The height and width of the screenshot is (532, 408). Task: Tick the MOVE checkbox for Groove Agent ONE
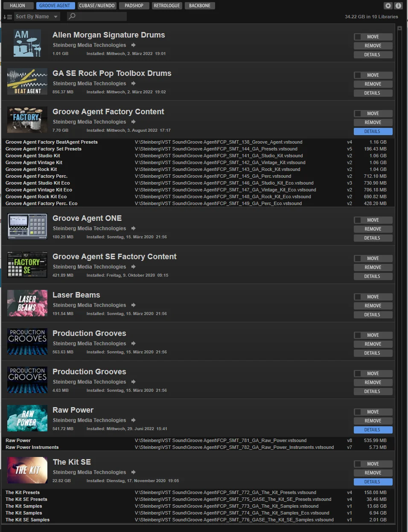pyautogui.click(x=358, y=220)
